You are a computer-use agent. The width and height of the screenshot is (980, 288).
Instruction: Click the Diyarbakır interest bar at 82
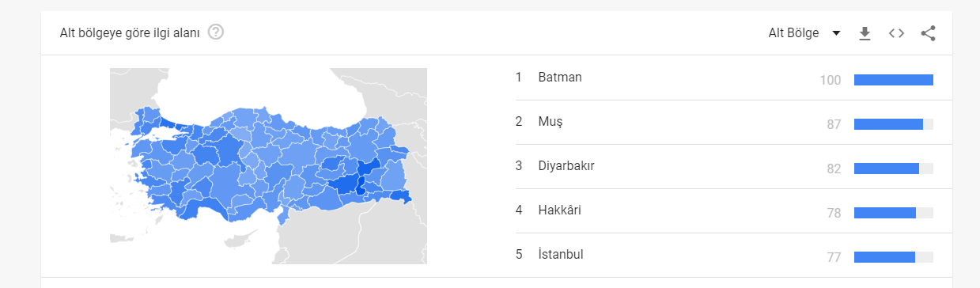(x=894, y=169)
